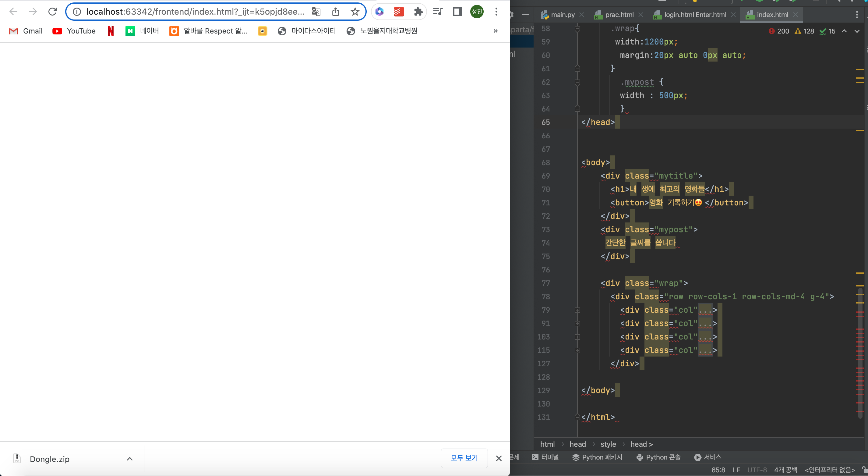Close the index.html editor tab

coord(795,15)
